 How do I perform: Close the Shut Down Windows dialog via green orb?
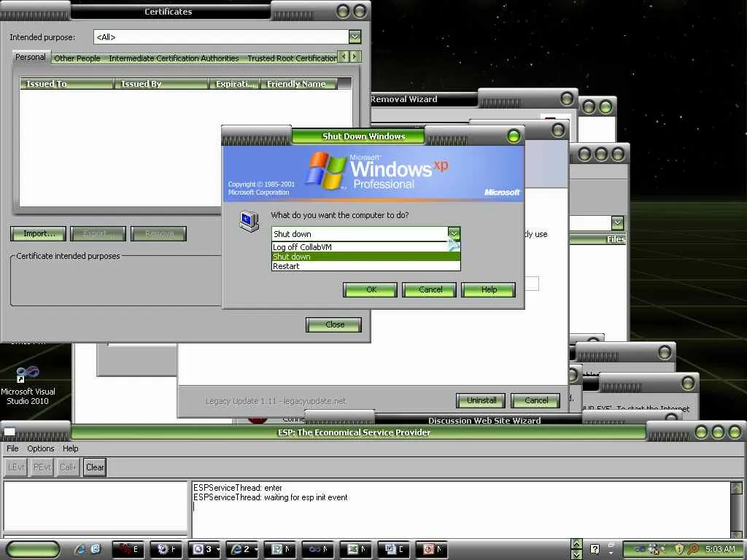tap(514, 136)
